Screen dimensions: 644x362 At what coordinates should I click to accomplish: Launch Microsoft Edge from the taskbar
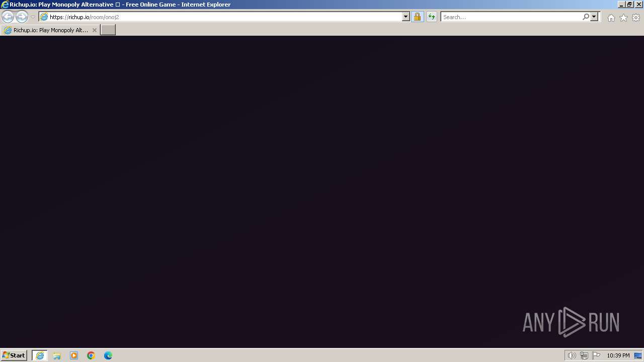108,355
